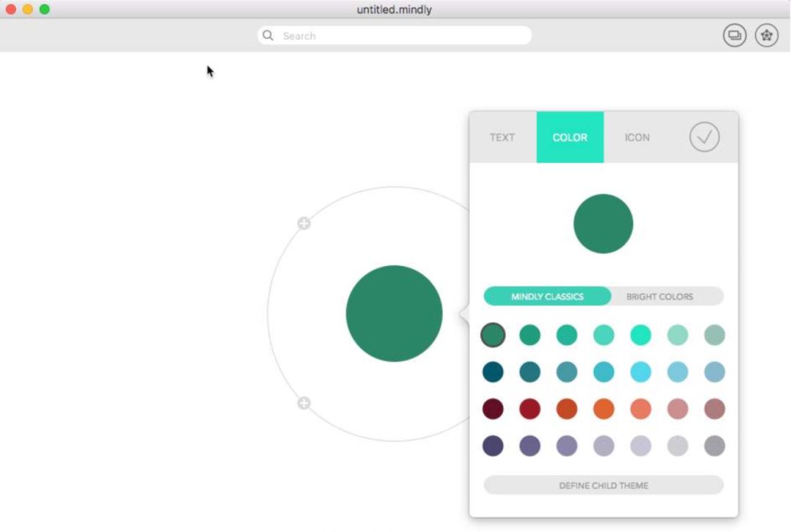Click the magnifying glass search icon

pyautogui.click(x=268, y=35)
